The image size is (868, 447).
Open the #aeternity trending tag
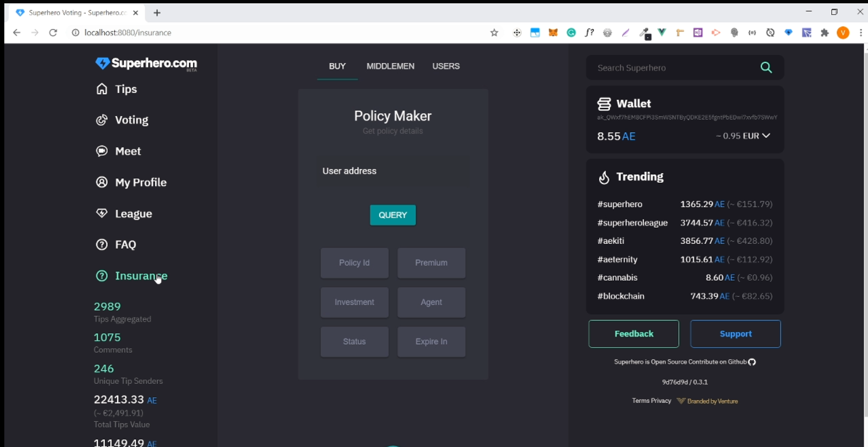click(617, 259)
